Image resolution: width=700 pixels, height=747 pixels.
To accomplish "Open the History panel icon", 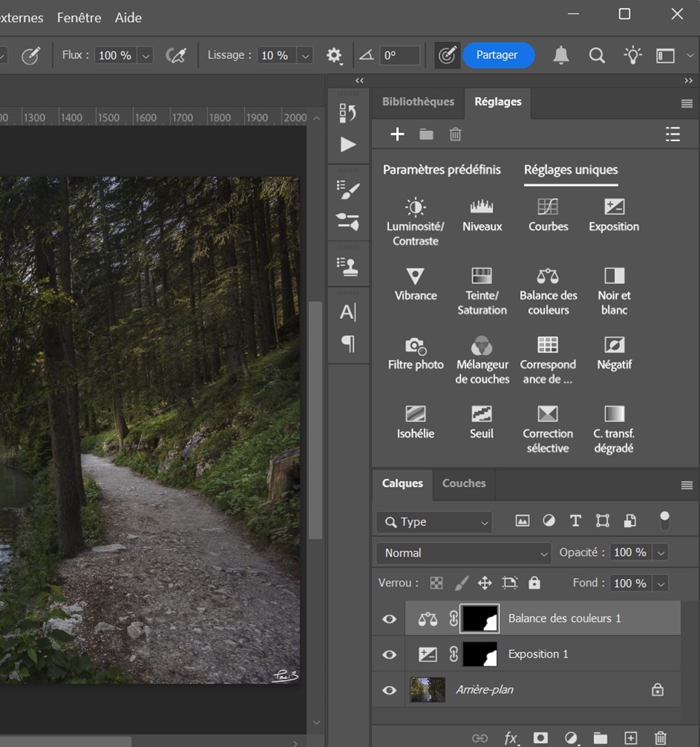I will tap(348, 114).
